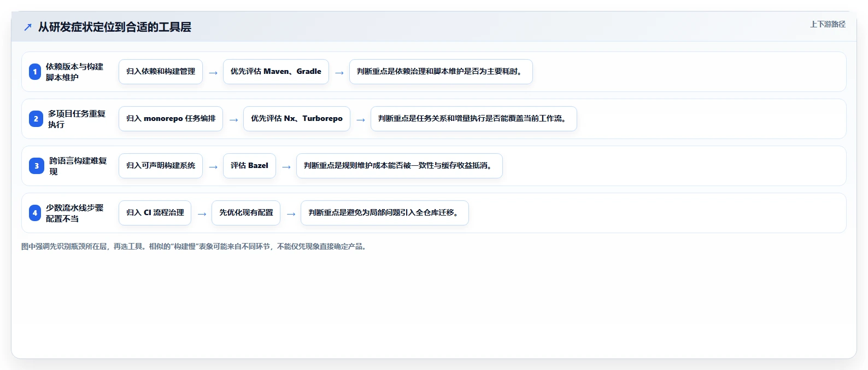
Task: Click the diagonal arrow icon beside the title
Action: point(28,27)
